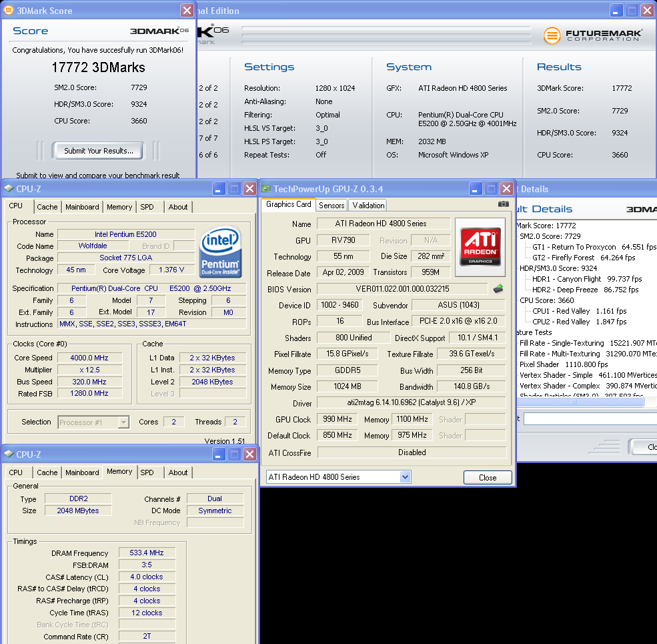Click the Close button in GPU-Z
Viewport: 657px width, 644px height.
pyautogui.click(x=488, y=477)
